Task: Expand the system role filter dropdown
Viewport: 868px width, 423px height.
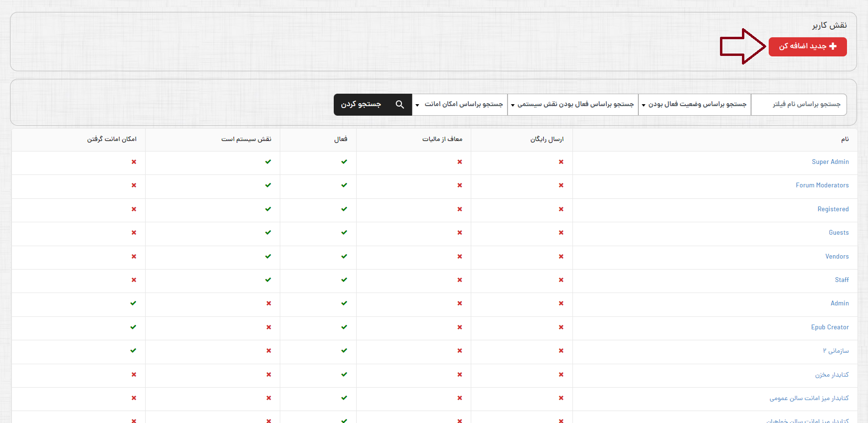Action: point(573,105)
